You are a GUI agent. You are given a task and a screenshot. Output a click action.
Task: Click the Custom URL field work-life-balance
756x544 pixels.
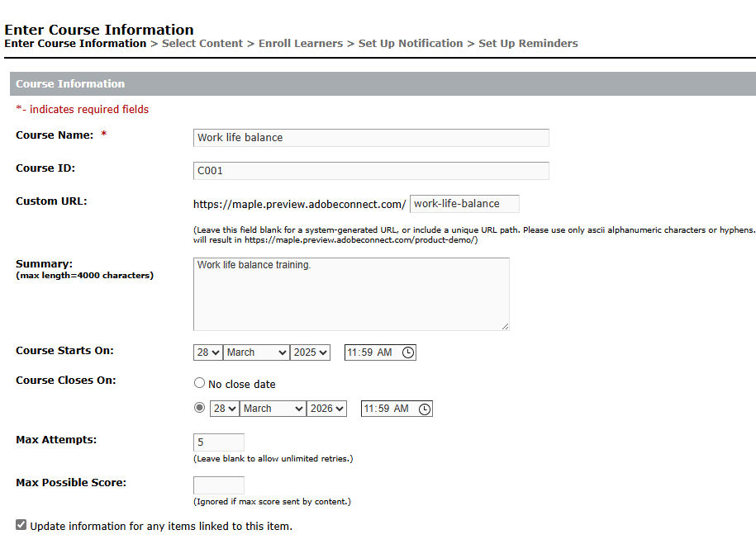pyautogui.click(x=464, y=204)
